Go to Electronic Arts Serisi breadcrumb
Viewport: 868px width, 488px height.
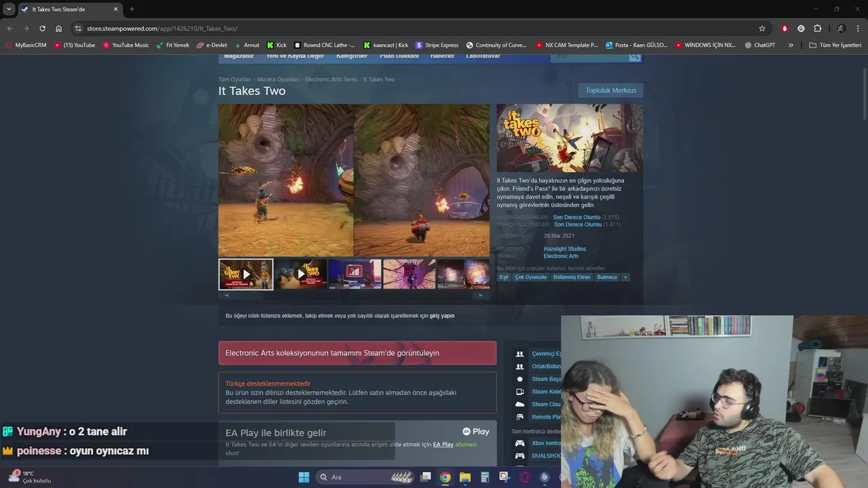[331, 79]
